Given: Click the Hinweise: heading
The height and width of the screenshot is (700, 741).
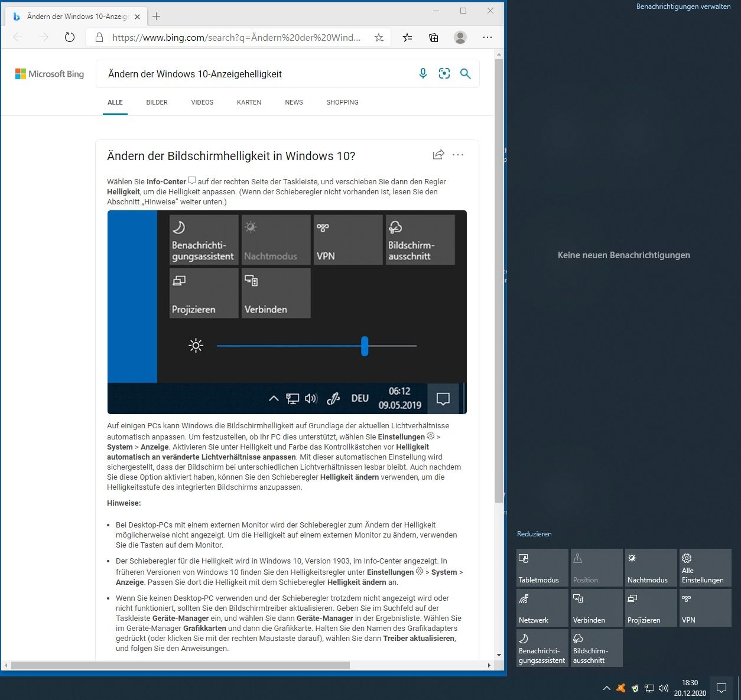Looking at the screenshot, I should tap(124, 503).
